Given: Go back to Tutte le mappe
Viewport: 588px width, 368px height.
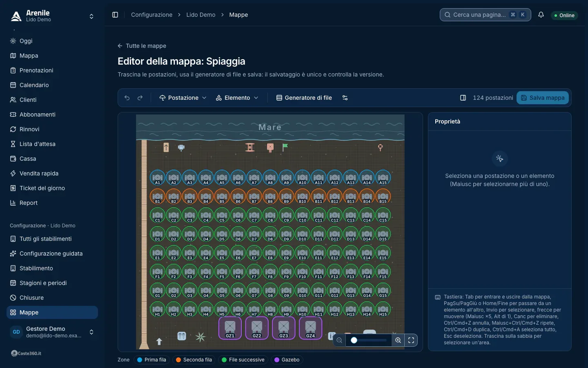Looking at the screenshot, I should click(142, 46).
